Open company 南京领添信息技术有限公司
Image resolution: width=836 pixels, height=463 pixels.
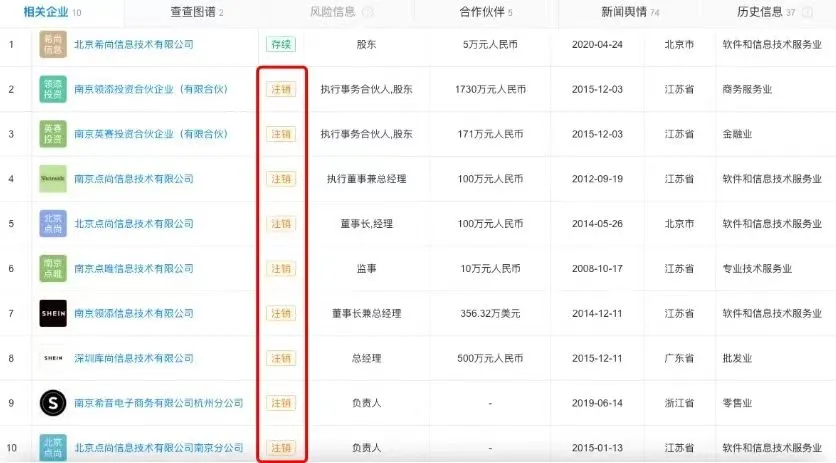(x=133, y=313)
